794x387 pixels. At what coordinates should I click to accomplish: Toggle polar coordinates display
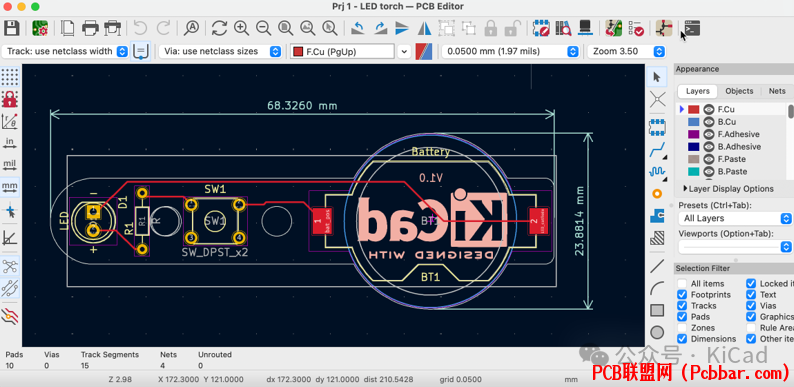(x=10, y=121)
